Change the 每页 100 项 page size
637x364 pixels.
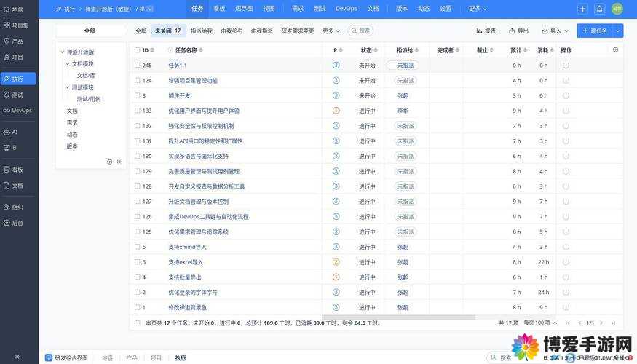(x=540, y=323)
